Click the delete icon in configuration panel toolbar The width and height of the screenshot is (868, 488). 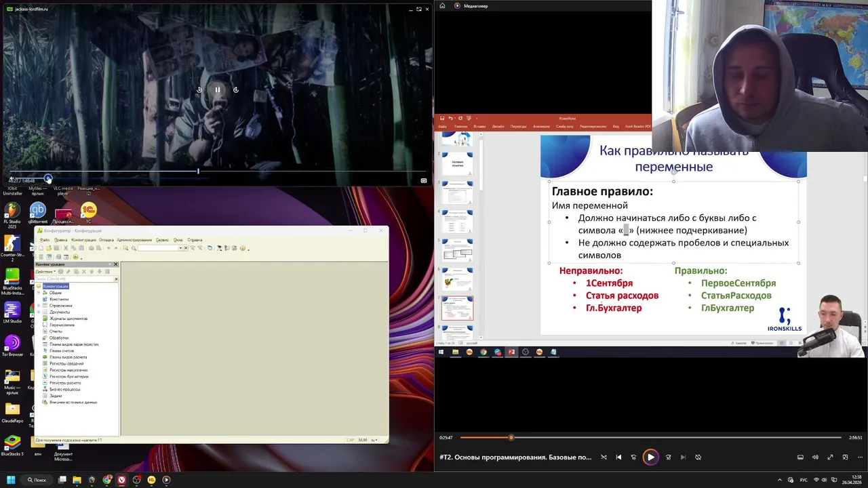[83, 272]
